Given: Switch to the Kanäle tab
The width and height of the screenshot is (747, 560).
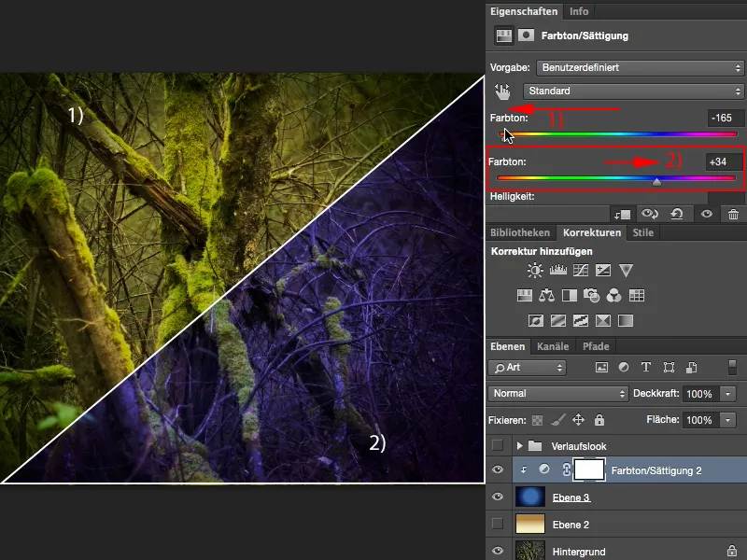Looking at the screenshot, I should [554, 346].
